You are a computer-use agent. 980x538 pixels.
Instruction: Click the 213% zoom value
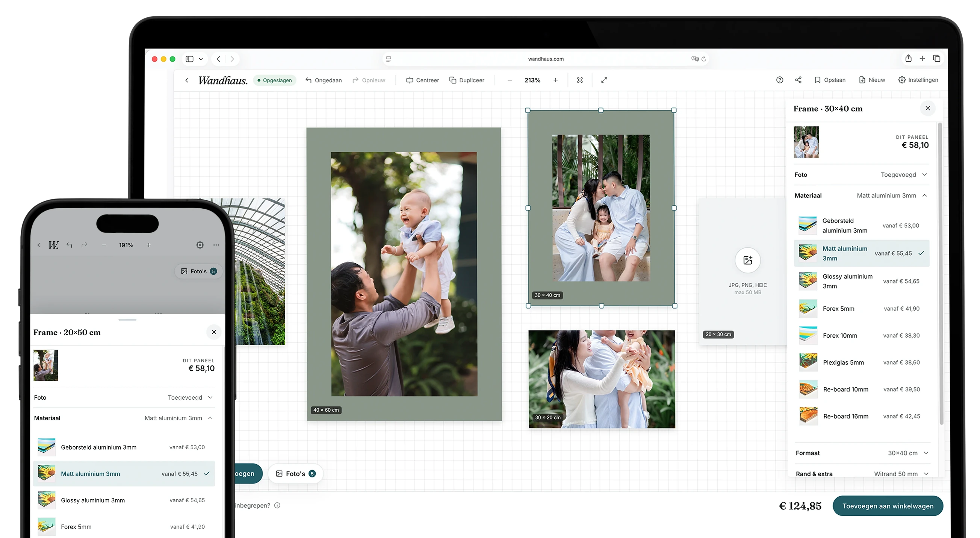point(532,80)
